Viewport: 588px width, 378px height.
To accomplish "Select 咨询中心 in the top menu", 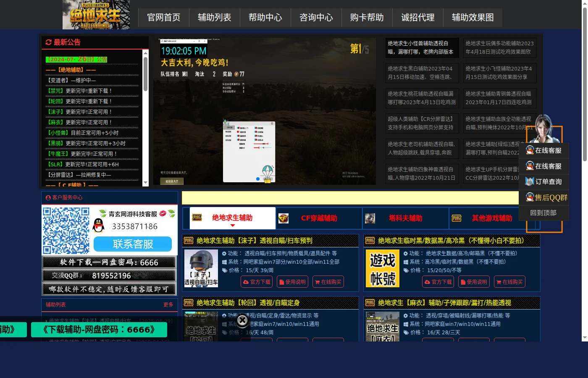I will 316,18.
